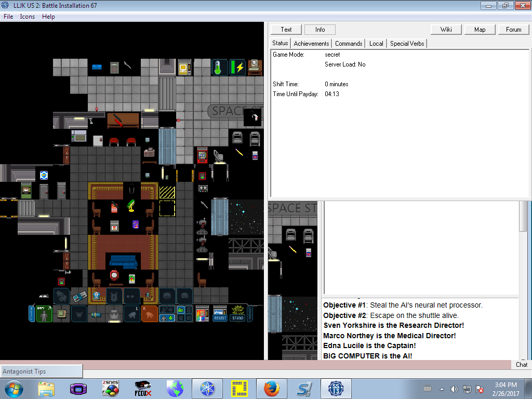Click the green power lightning indicator

pos(237,67)
